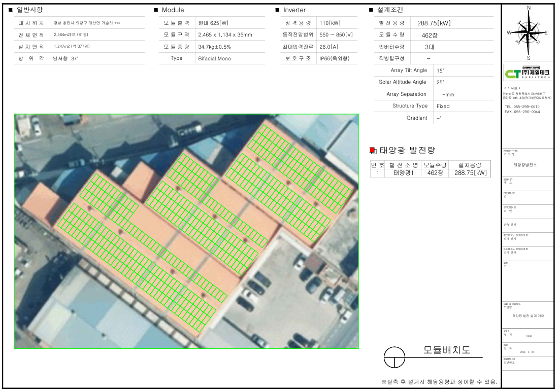559x392 pixels.
Task: Click the square bullet before Module heading
Action: (x=156, y=10)
